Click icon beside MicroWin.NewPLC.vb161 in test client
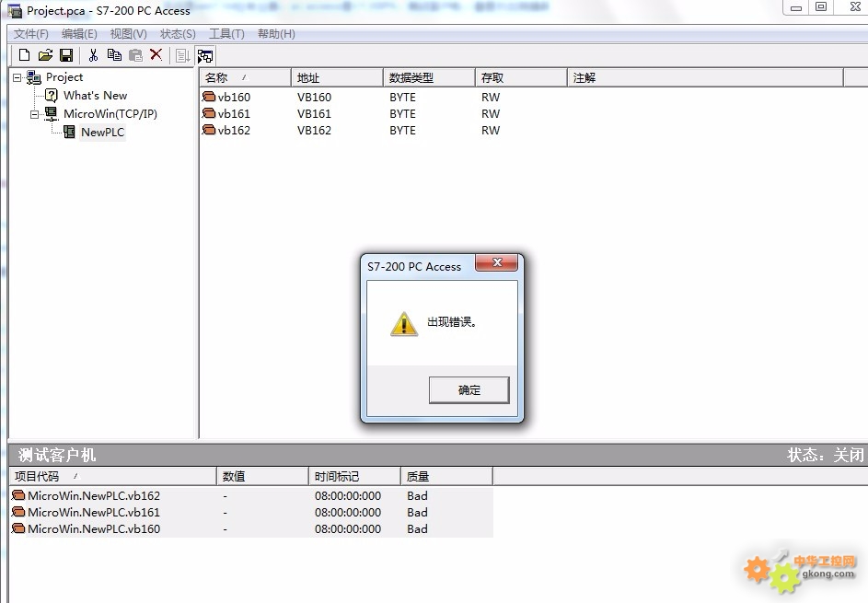This screenshot has height=603, width=868. 18,512
